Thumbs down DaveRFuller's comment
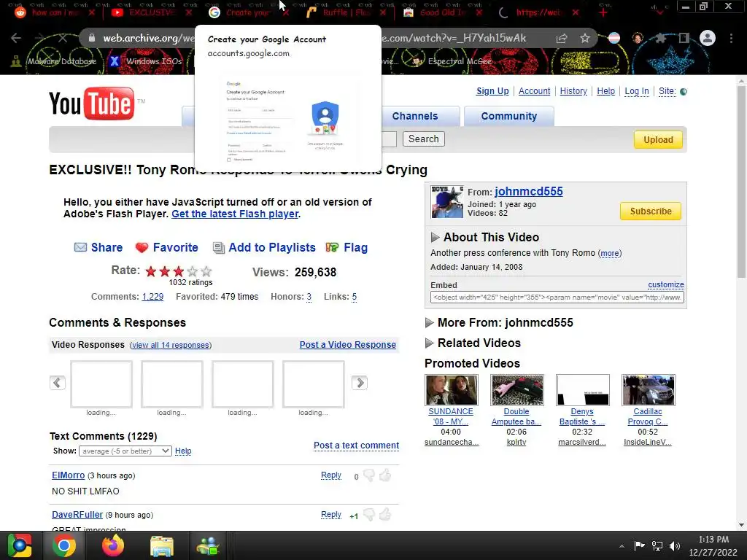The image size is (747, 560). (369, 515)
